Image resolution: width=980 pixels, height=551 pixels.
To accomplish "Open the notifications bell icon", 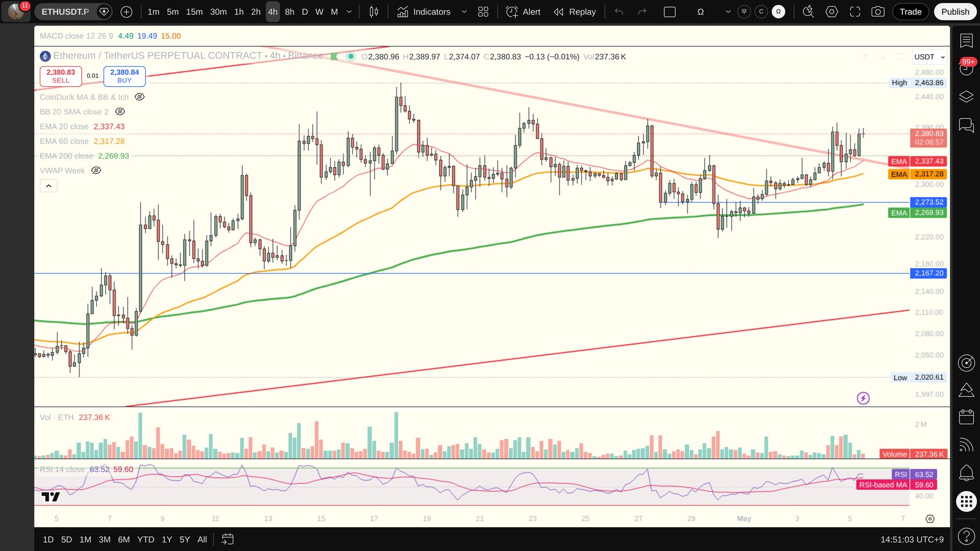I will [x=967, y=473].
